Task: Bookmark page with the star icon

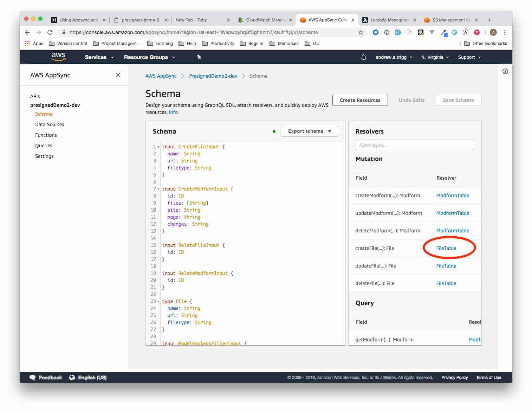Action: click(361, 32)
